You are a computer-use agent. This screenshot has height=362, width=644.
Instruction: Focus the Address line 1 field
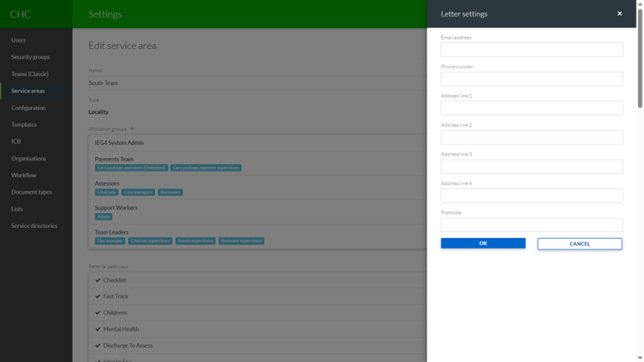point(532,108)
